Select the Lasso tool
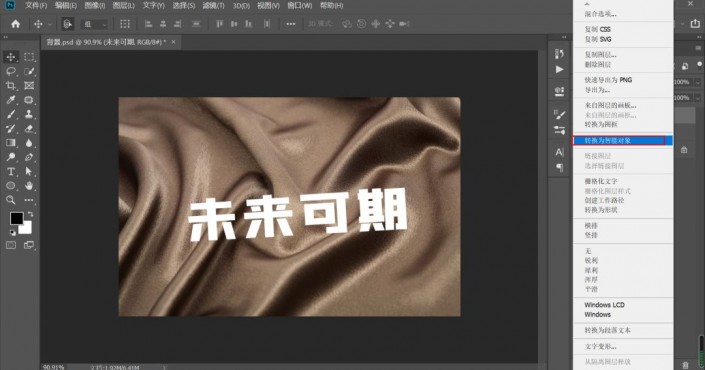Image resolution: width=705 pixels, height=370 pixels. (10, 71)
